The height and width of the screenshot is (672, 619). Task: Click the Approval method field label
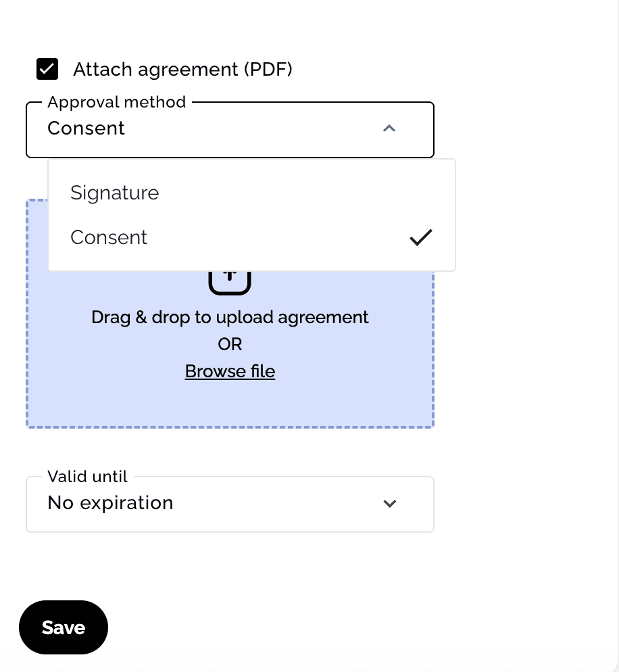pyautogui.click(x=116, y=103)
